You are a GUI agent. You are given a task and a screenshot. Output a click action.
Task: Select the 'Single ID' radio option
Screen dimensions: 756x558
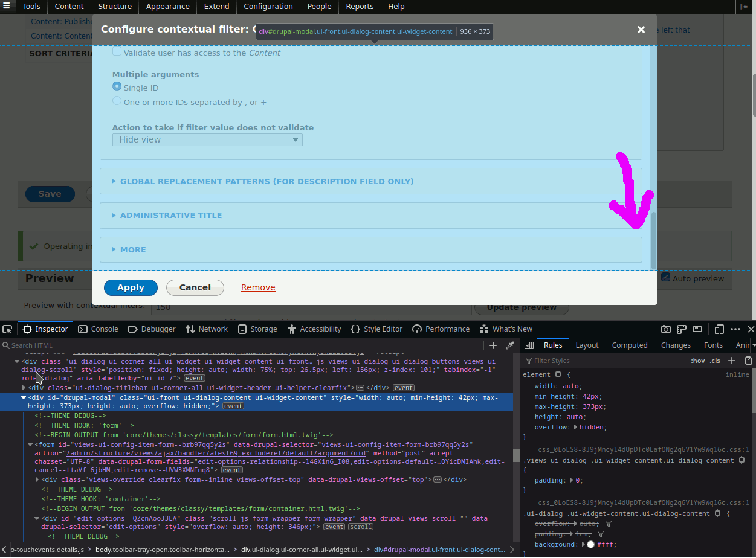pyautogui.click(x=117, y=87)
